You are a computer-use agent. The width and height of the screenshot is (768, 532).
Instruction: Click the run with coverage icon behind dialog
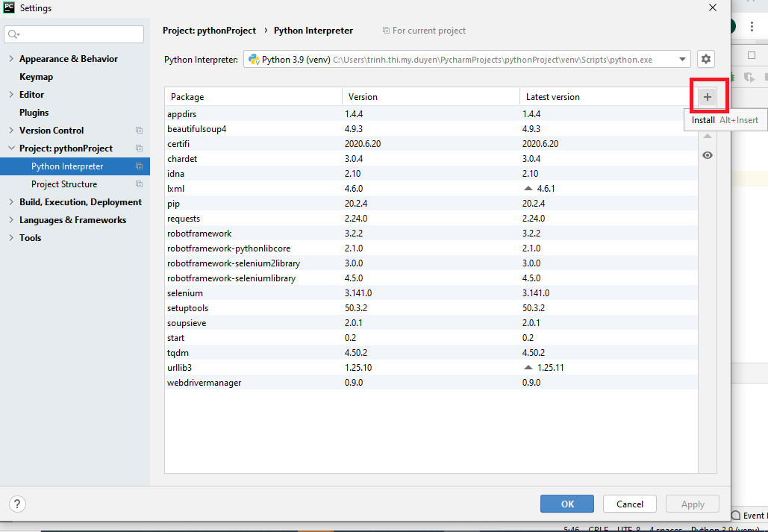(x=749, y=78)
